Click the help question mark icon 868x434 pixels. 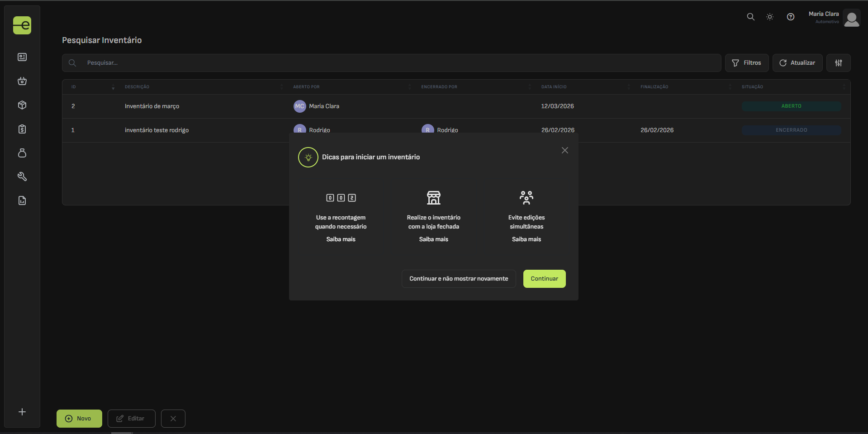(x=790, y=17)
